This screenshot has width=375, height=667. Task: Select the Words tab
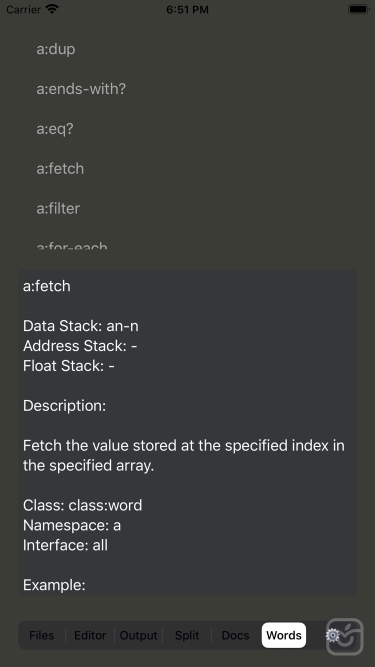click(284, 635)
